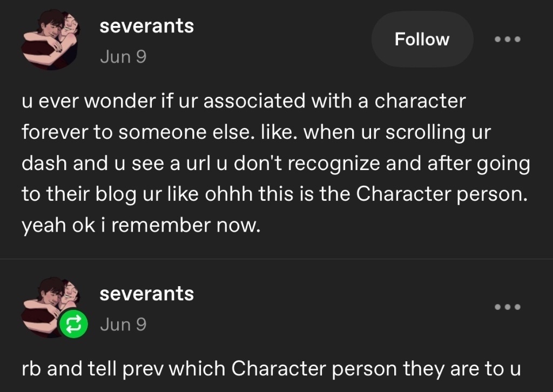Tap the line starting 'dash and u see a url'
Screen dimensions: 553x392
point(276,164)
